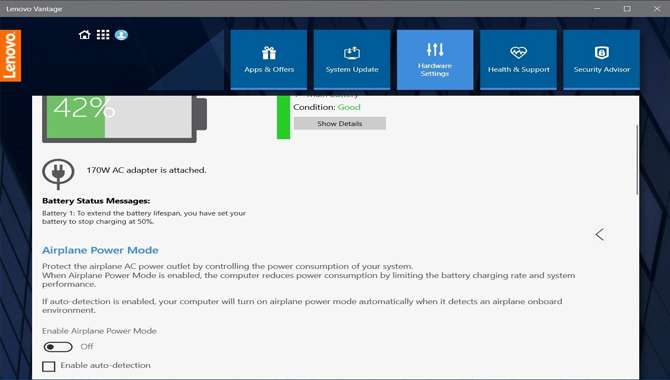Toggle the Enable Airplane Power Mode switch

(x=58, y=347)
